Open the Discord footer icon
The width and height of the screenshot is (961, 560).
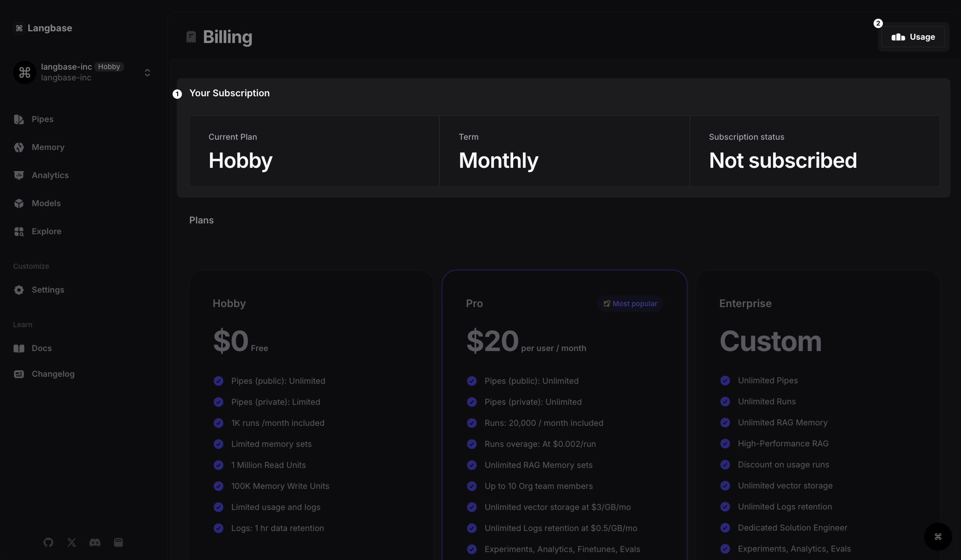point(95,542)
